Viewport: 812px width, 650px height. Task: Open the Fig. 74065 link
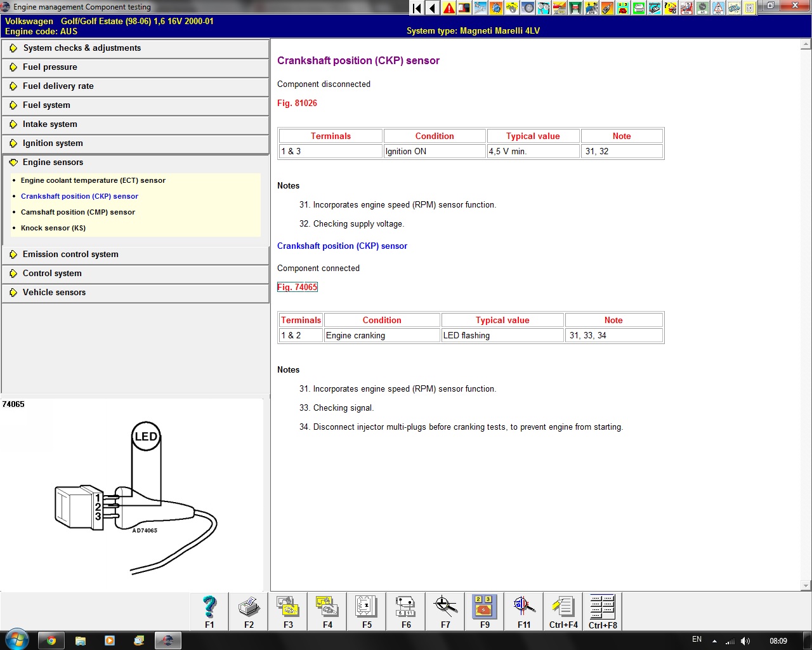[297, 287]
